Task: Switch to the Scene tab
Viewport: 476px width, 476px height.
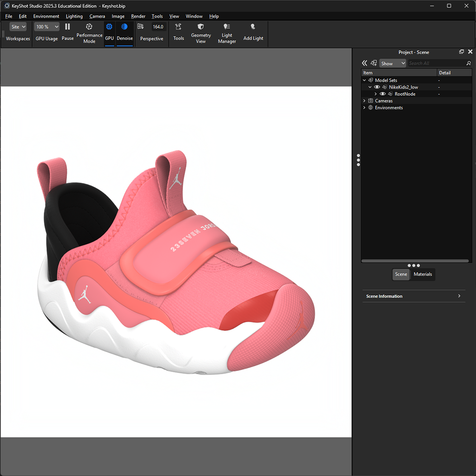Action: (x=401, y=274)
